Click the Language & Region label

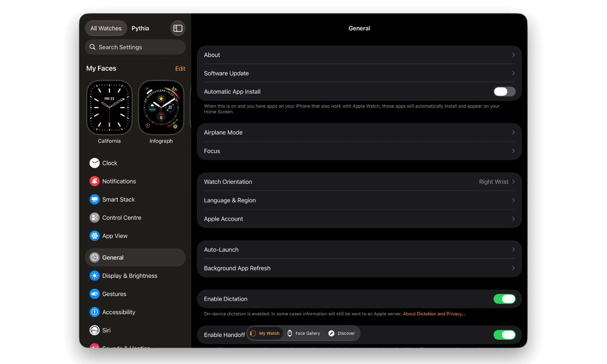click(x=230, y=200)
